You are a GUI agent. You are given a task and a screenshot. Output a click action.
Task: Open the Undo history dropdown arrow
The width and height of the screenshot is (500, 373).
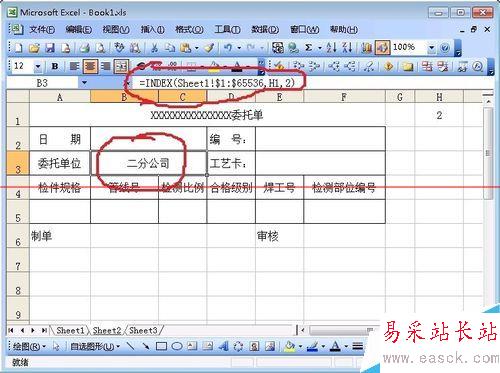click(x=239, y=48)
